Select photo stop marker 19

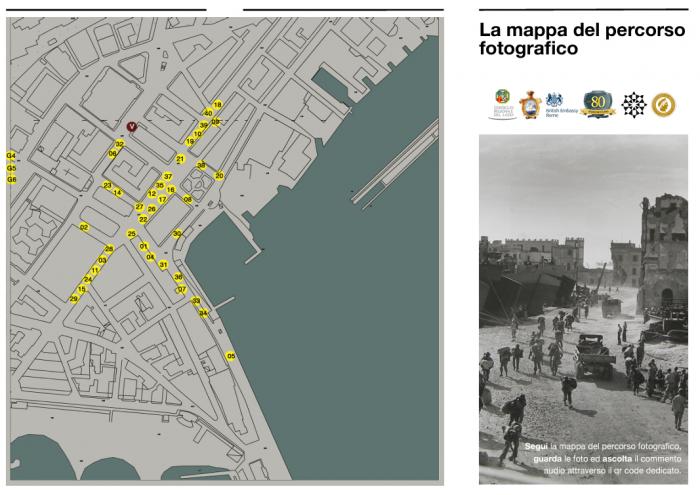pyautogui.click(x=190, y=141)
